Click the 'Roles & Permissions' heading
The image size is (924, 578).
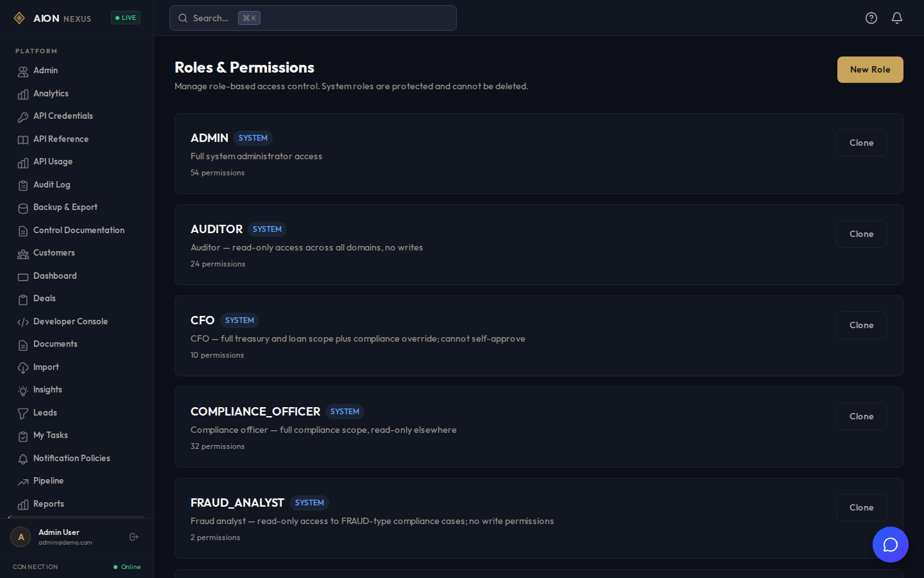(x=244, y=67)
